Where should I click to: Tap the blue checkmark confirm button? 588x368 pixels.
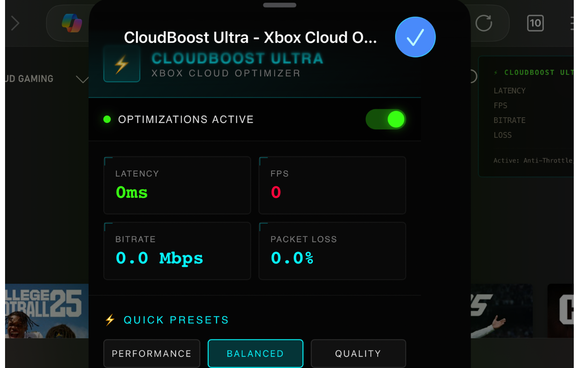coord(415,37)
